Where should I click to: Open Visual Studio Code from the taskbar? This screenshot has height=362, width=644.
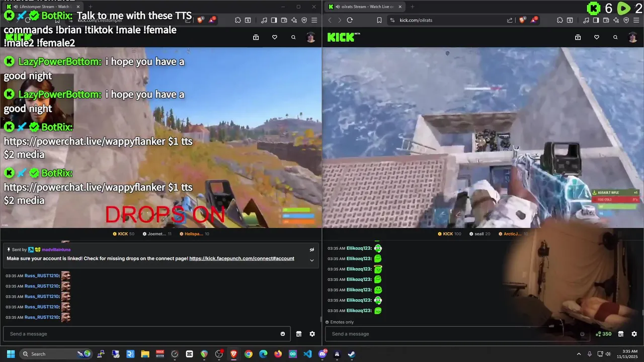(307, 354)
